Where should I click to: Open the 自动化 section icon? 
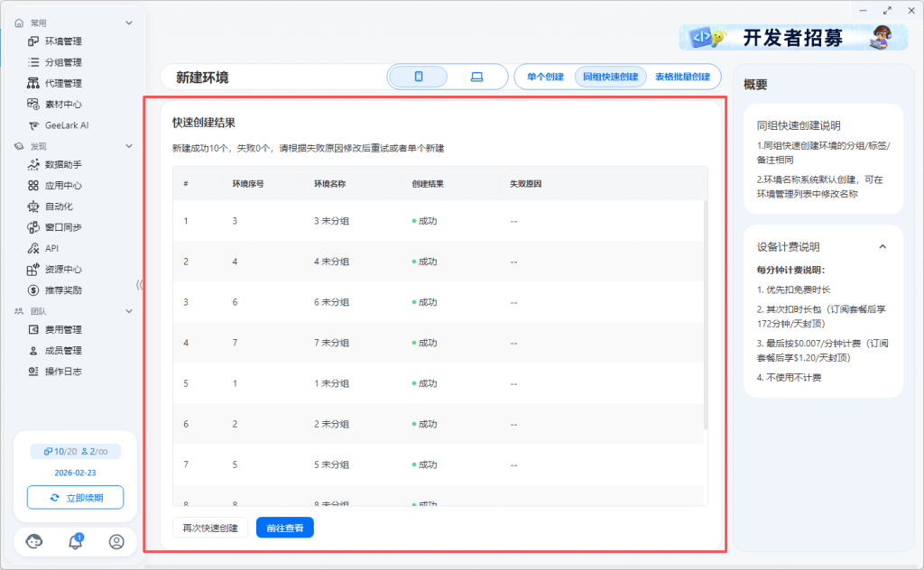33,207
